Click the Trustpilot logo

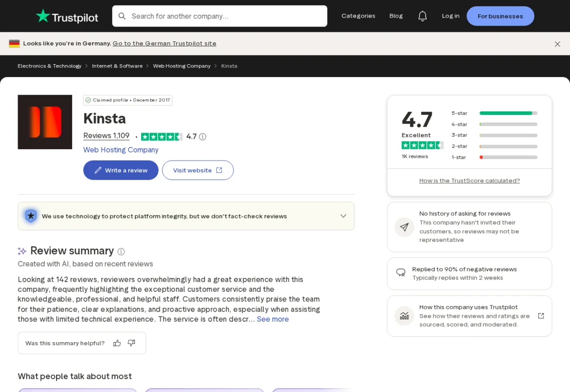(x=67, y=17)
